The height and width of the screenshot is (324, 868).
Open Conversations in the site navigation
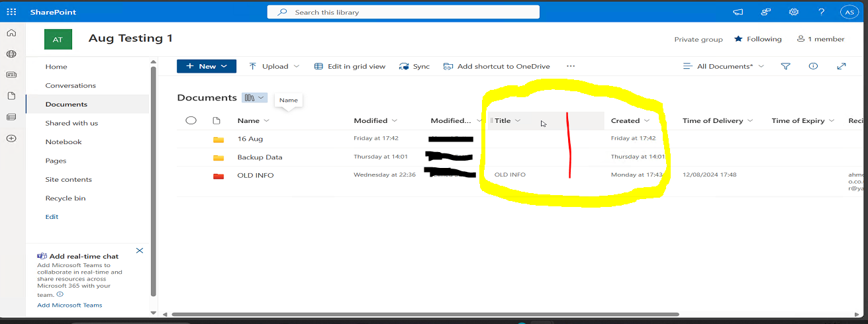click(71, 85)
